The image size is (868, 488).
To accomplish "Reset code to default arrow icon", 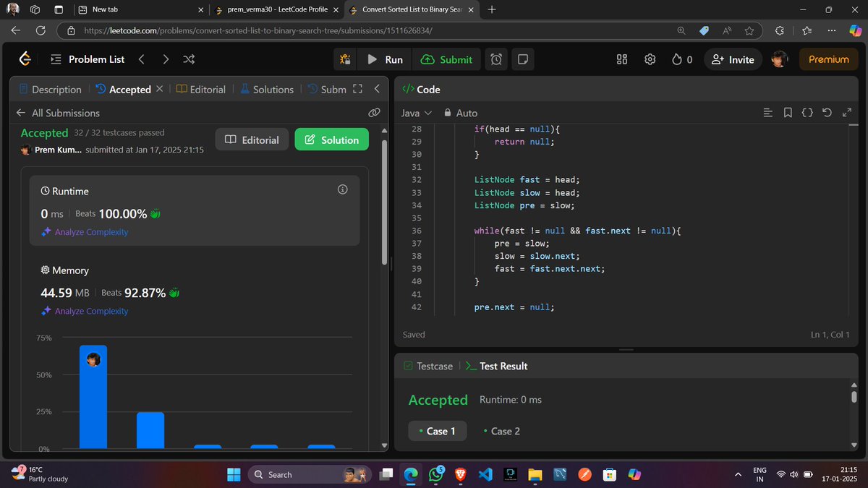I will pyautogui.click(x=827, y=113).
